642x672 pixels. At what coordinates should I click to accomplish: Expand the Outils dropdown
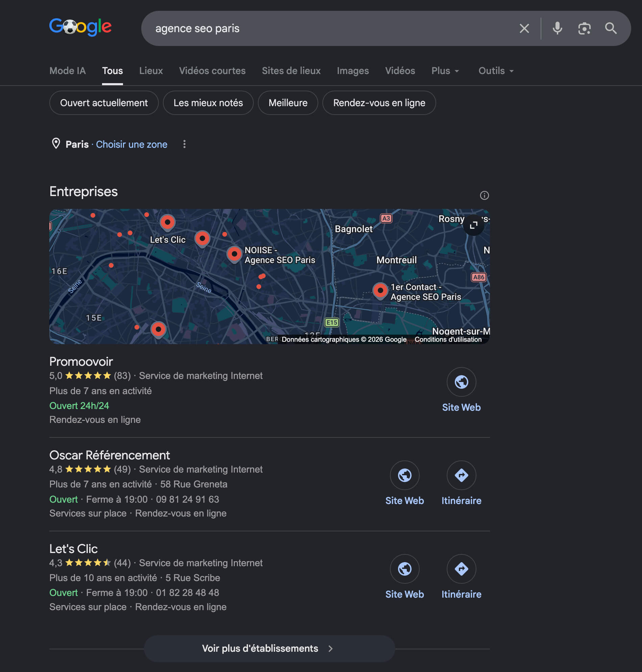tap(496, 71)
